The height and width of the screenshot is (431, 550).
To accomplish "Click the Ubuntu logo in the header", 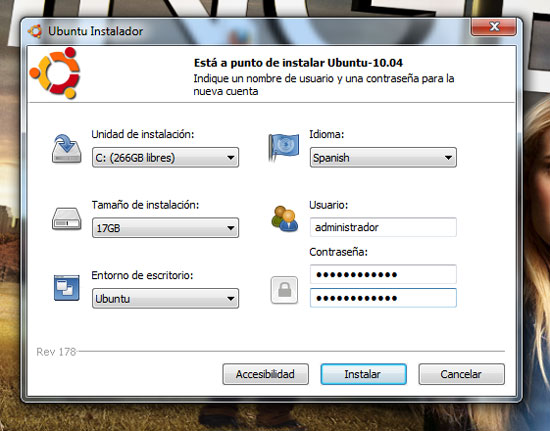I will 55,73.
